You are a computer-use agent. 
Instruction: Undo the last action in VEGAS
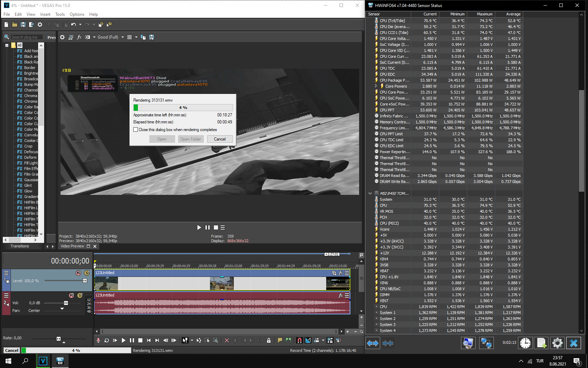pos(73,25)
